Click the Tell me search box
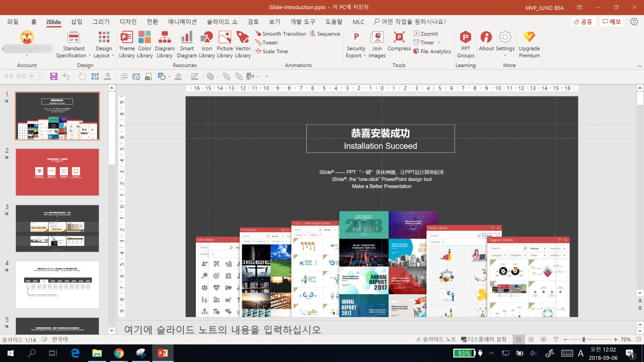The width and height of the screenshot is (644, 362). [410, 22]
